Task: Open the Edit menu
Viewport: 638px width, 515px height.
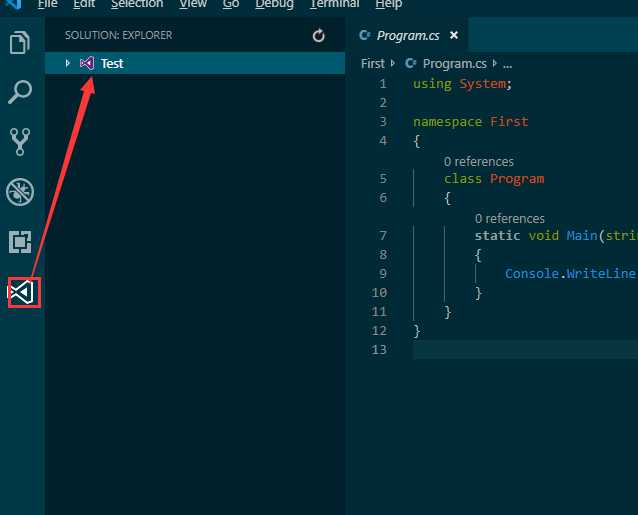Action: click(84, 4)
